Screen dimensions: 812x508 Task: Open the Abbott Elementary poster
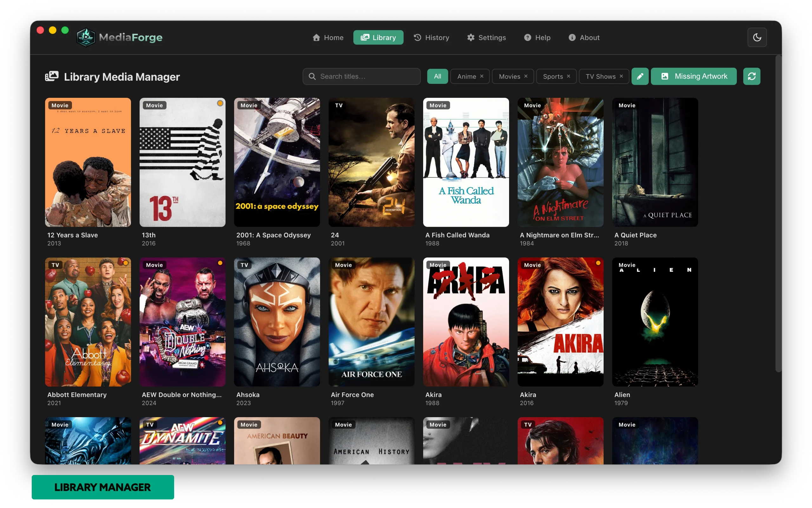click(88, 322)
